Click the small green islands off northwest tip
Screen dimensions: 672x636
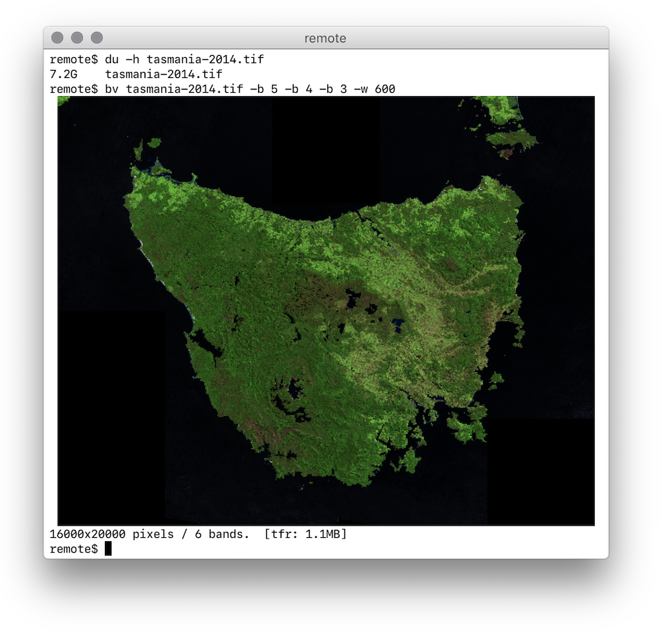tap(149, 145)
